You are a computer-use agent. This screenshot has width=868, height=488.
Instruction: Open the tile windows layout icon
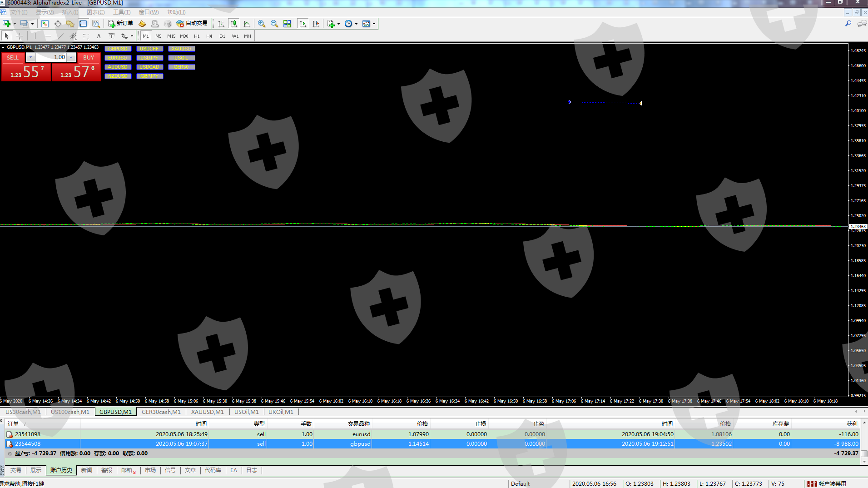[x=287, y=24]
